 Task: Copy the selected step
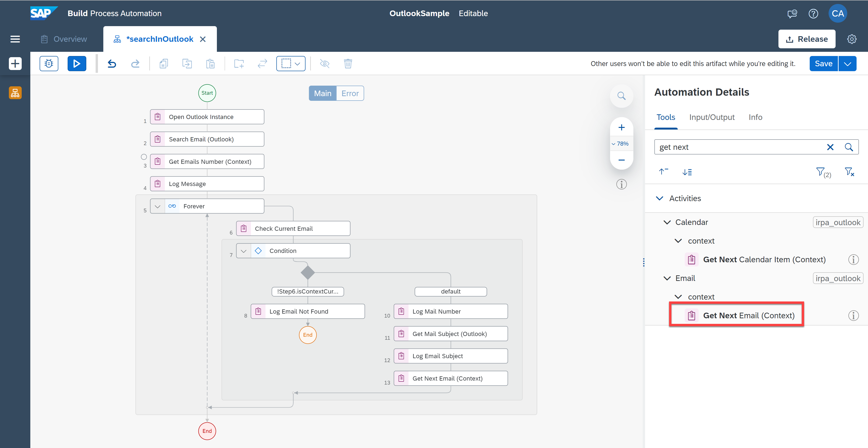164,63
